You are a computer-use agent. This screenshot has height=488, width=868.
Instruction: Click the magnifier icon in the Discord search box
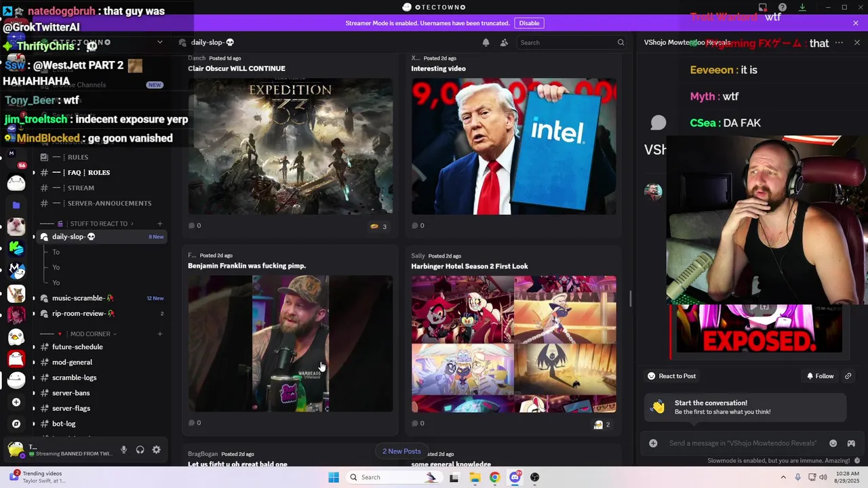(620, 42)
